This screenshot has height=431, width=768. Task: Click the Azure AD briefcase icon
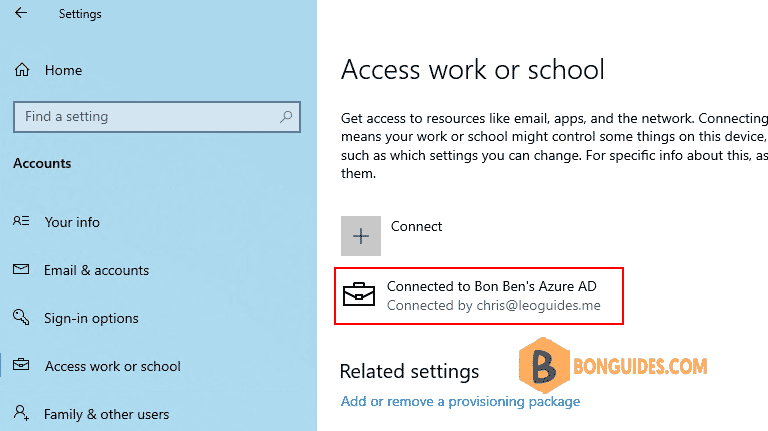(x=359, y=294)
